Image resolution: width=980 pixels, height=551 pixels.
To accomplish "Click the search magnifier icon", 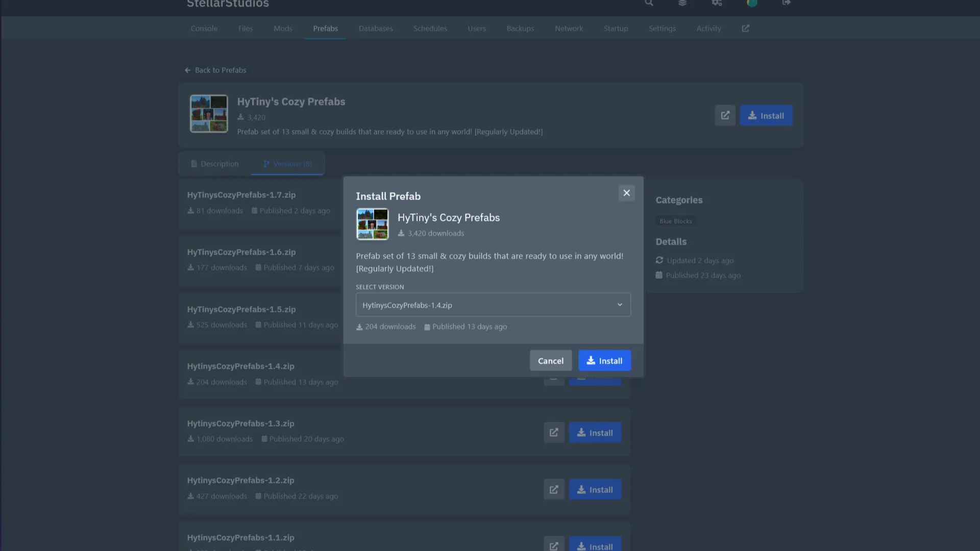I will (649, 3).
